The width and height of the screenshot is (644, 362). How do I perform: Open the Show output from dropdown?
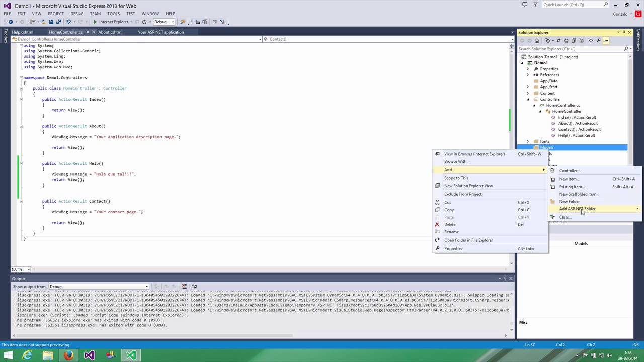tap(146, 286)
